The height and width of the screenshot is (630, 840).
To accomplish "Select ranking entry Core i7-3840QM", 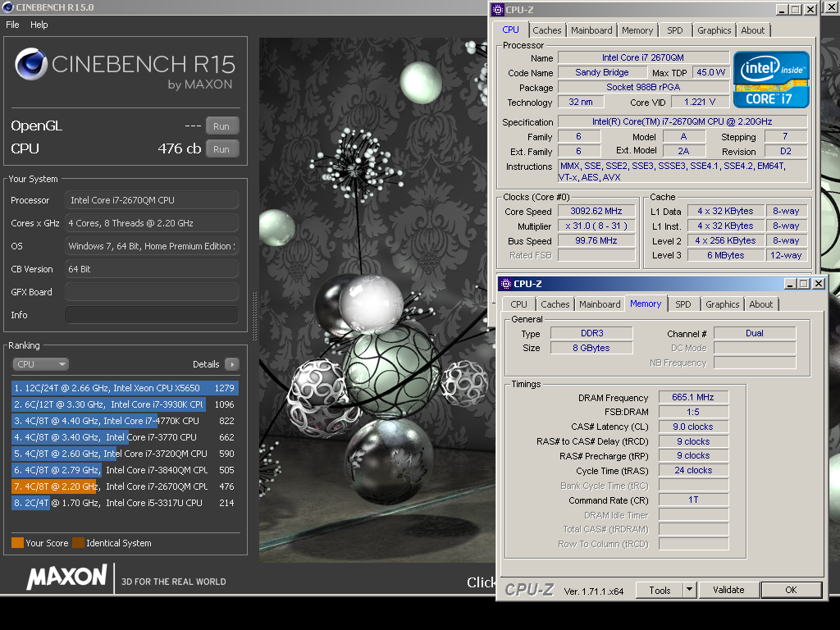I will pos(125,470).
